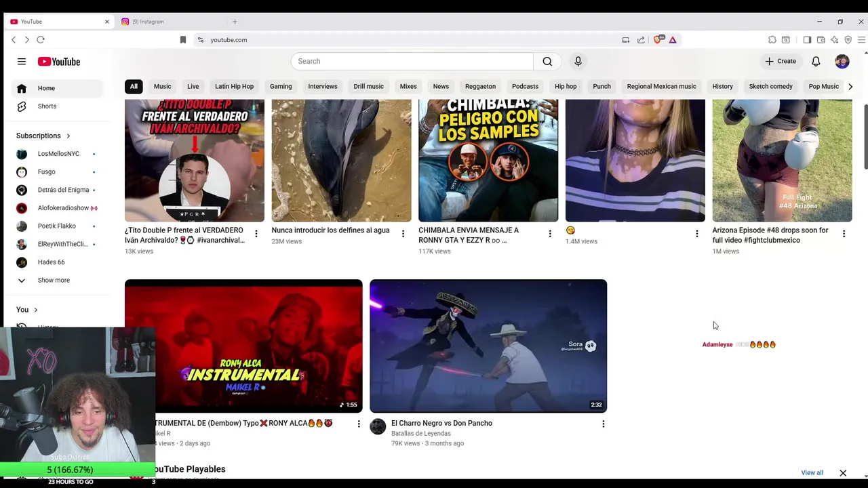
Task: Click the Create button
Action: click(781, 61)
